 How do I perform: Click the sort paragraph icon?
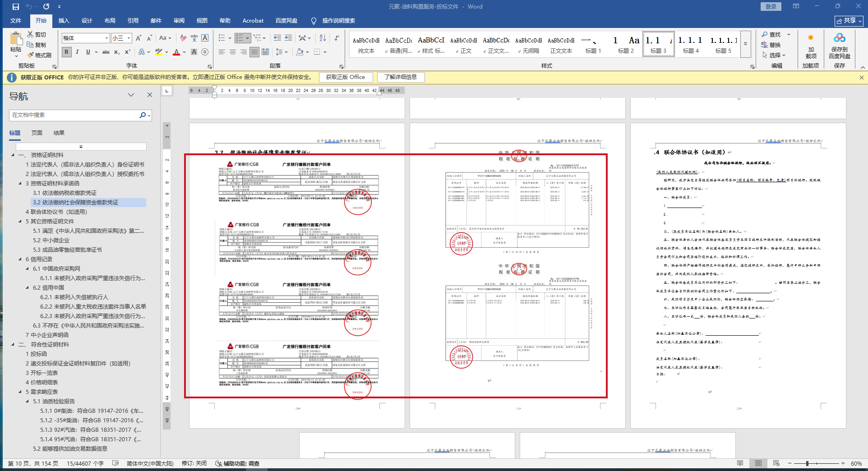(x=323, y=38)
